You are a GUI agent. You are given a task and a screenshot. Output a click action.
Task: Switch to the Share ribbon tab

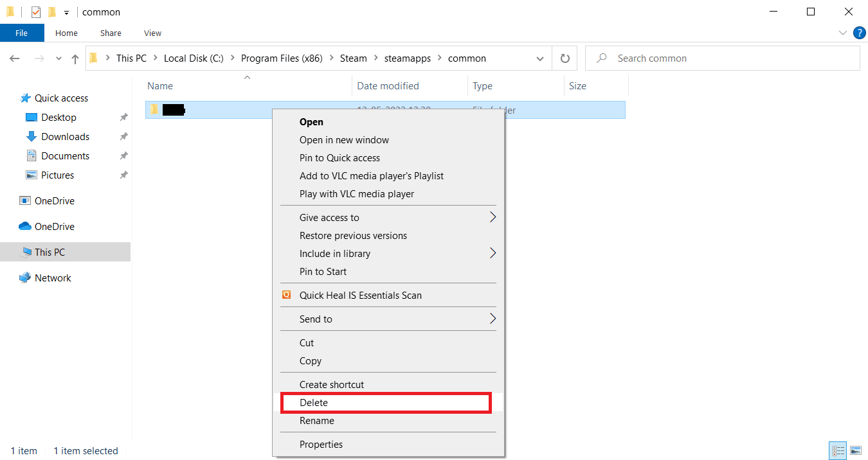[x=111, y=33]
